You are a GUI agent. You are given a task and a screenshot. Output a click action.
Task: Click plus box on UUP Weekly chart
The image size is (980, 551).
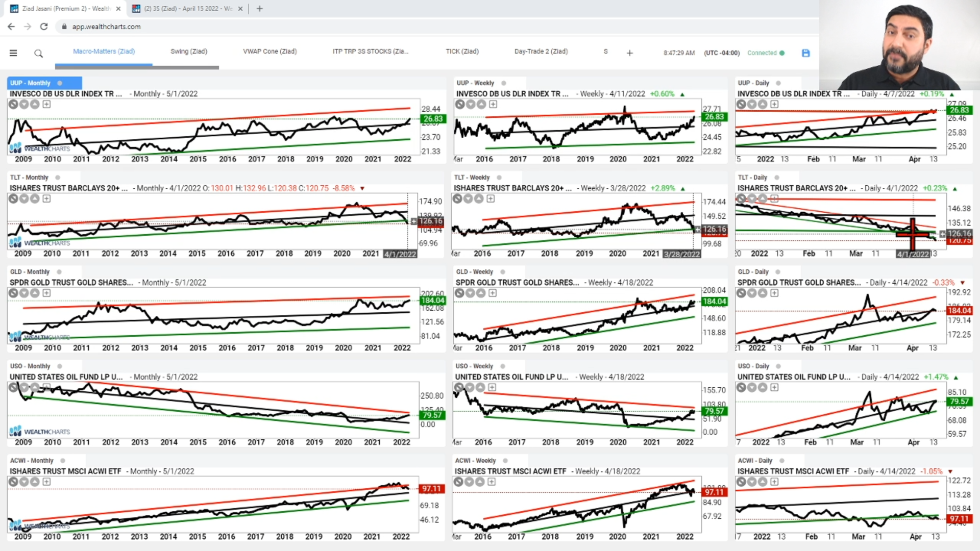(x=493, y=104)
